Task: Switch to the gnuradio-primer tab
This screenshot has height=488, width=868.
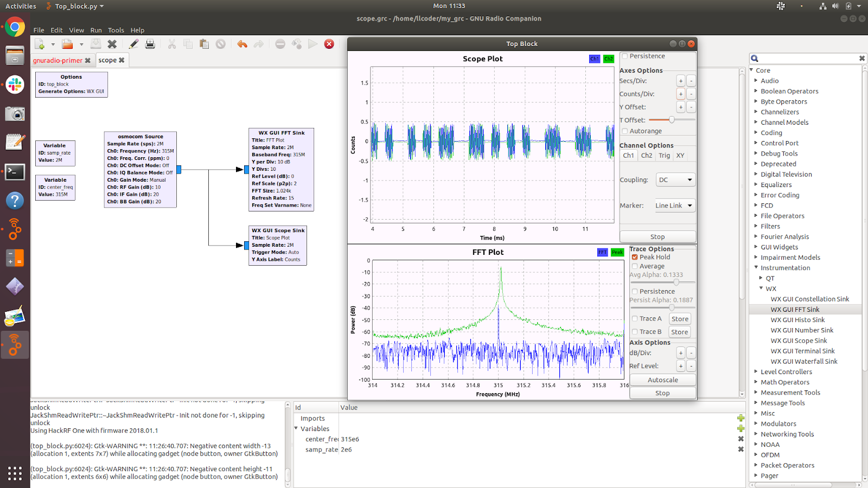Action: (x=58, y=60)
